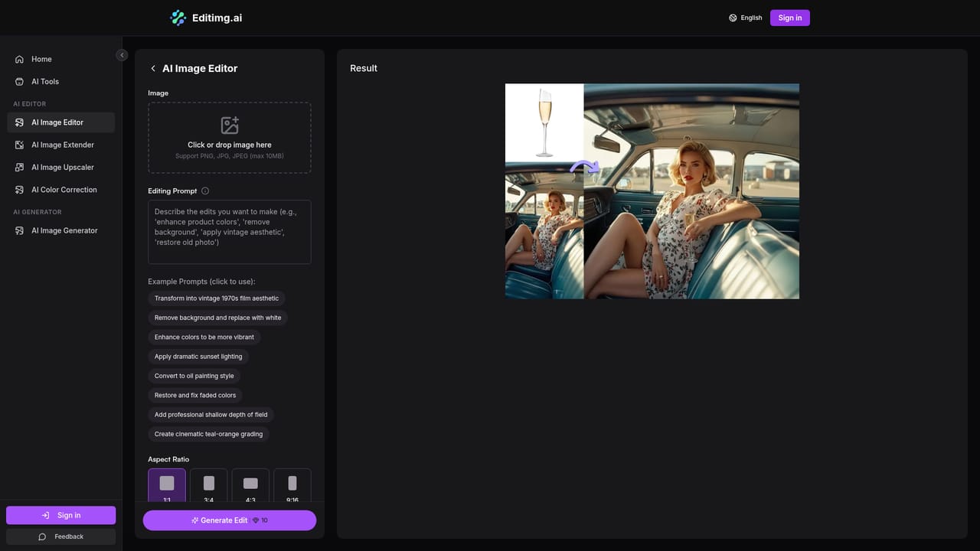Use the 'Add professional shallow depth of field' prompt
This screenshot has width=980, height=551.
pos(211,415)
